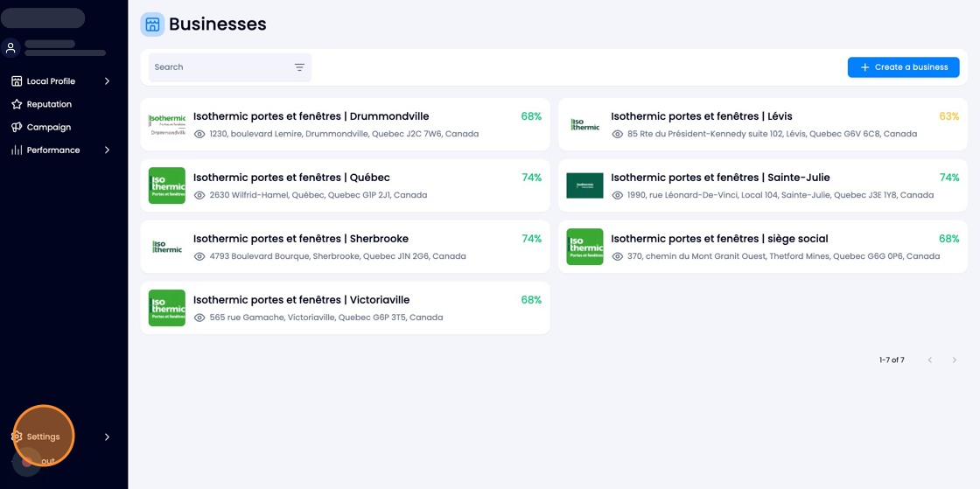Click 74% score on Sherbrooke card
The image size is (980, 489).
[x=531, y=239]
